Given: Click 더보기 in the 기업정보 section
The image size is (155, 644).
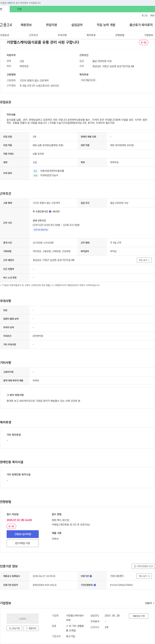Looking at the screenshot, I should (150, 603).
